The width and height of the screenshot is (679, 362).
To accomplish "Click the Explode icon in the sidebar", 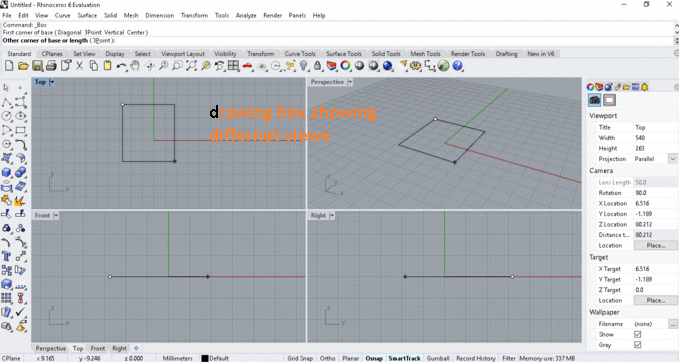I will tap(19, 200).
